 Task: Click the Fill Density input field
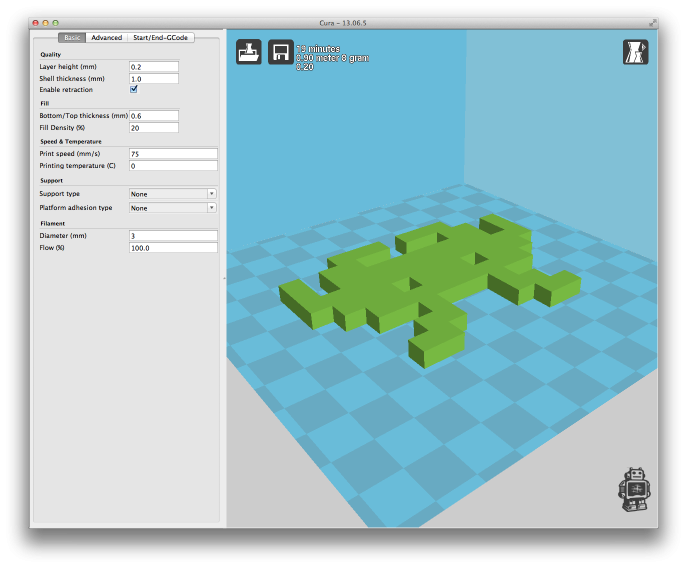(x=154, y=128)
